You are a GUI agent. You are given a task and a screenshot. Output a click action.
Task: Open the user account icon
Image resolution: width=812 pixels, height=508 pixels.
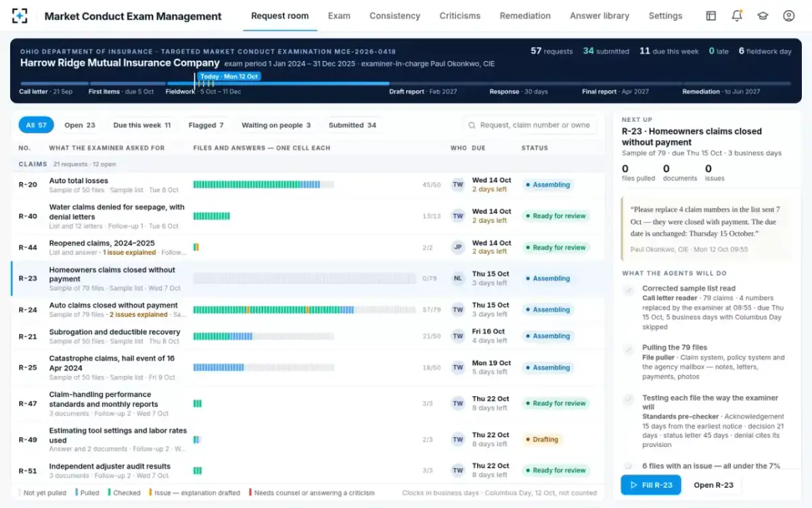788,16
